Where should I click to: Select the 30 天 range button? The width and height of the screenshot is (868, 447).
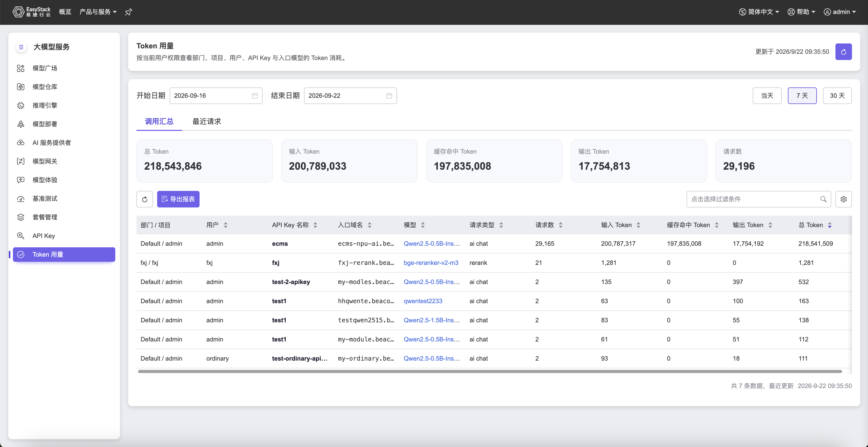click(837, 96)
